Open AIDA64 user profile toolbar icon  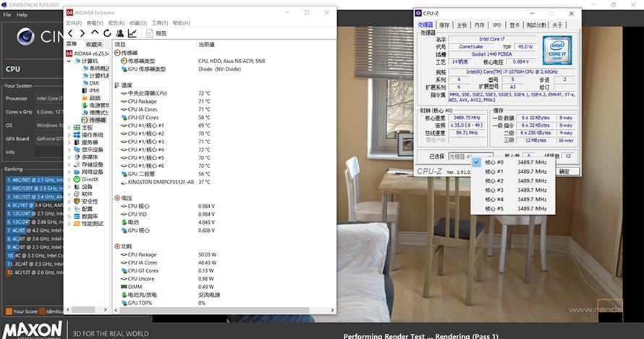coord(120,33)
